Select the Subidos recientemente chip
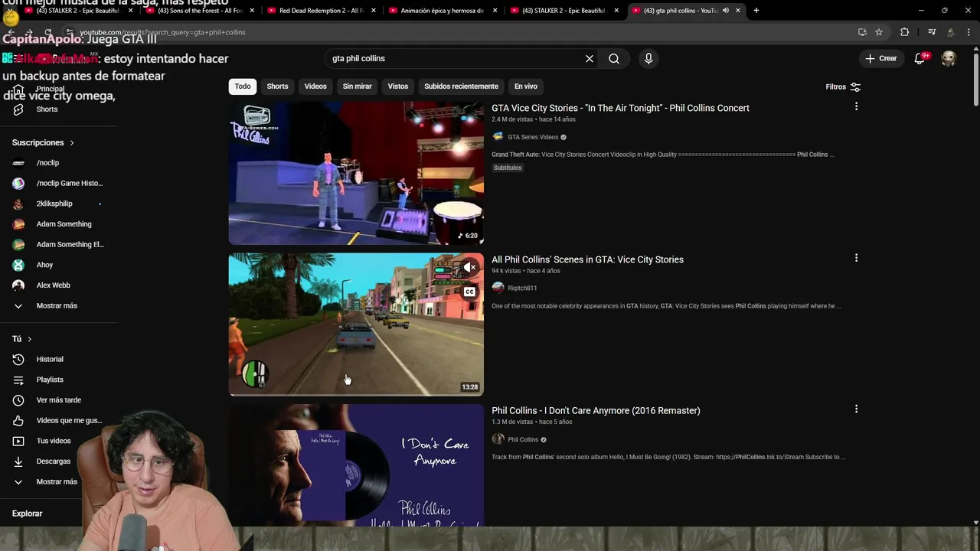Image resolution: width=980 pixels, height=551 pixels. 461,86
